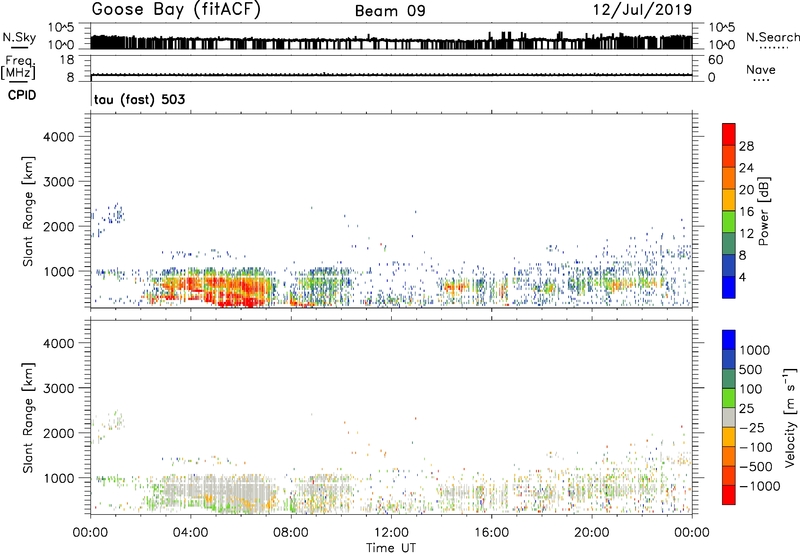Viewport: 800px width, 554px height.
Task: Click the 'Beam 09' label
Action: [390, 11]
